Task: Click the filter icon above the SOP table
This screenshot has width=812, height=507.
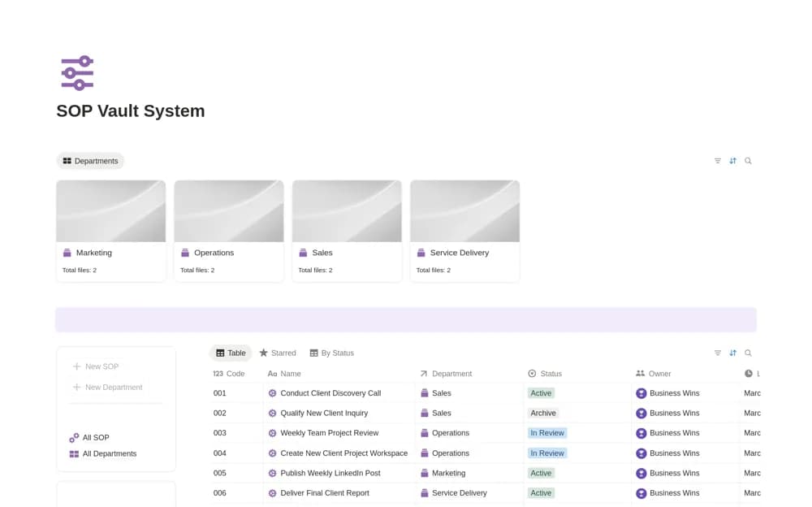Action: coord(717,353)
